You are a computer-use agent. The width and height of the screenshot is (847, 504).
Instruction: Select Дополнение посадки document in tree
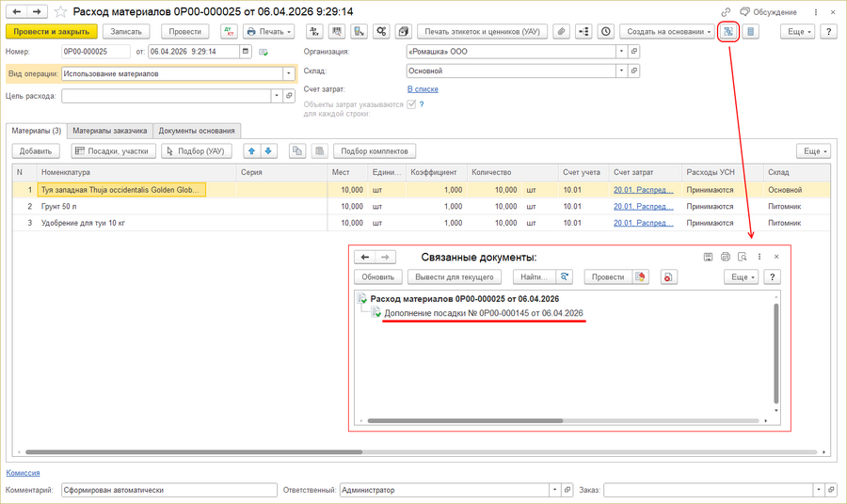coord(483,312)
